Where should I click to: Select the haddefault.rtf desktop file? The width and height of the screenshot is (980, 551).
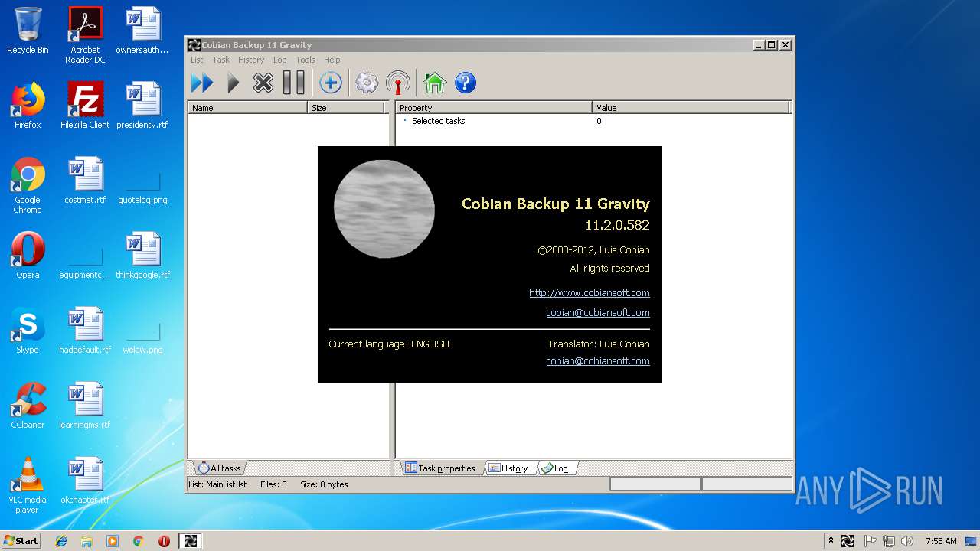[85, 331]
